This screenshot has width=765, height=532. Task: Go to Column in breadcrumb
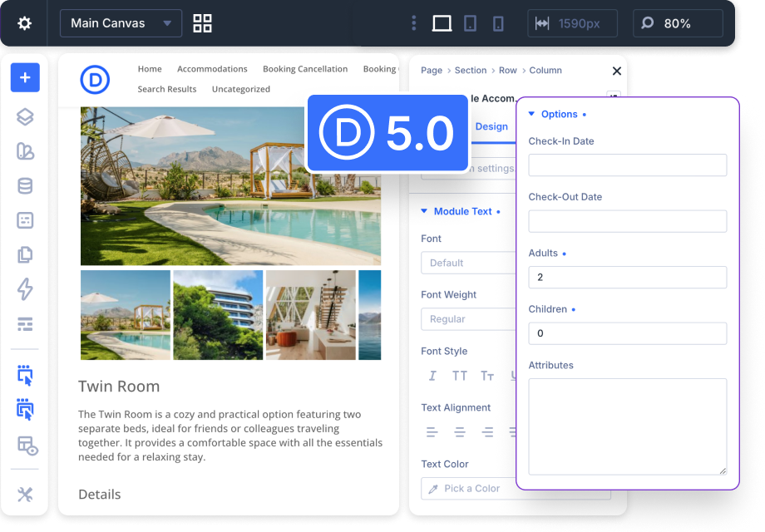click(545, 70)
